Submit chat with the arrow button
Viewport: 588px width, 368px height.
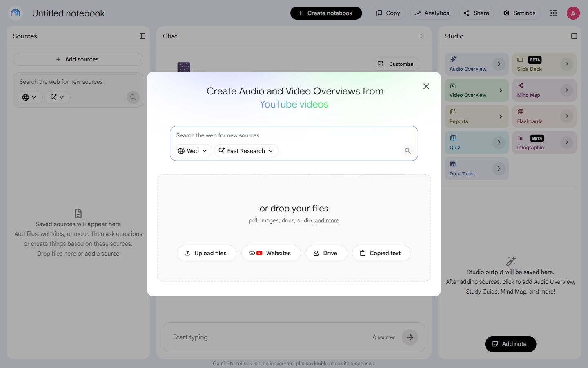pyautogui.click(x=410, y=337)
